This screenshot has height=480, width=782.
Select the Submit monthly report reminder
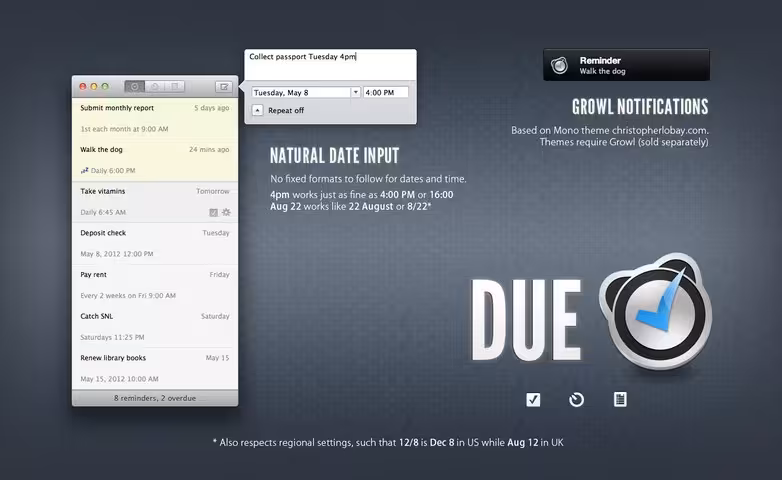[155, 118]
